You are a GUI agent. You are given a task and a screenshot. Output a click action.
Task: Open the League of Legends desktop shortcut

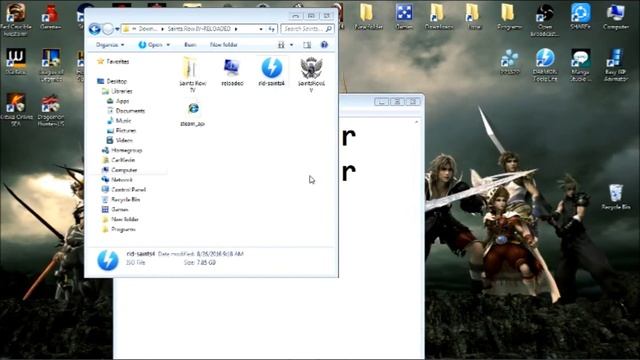point(51,64)
